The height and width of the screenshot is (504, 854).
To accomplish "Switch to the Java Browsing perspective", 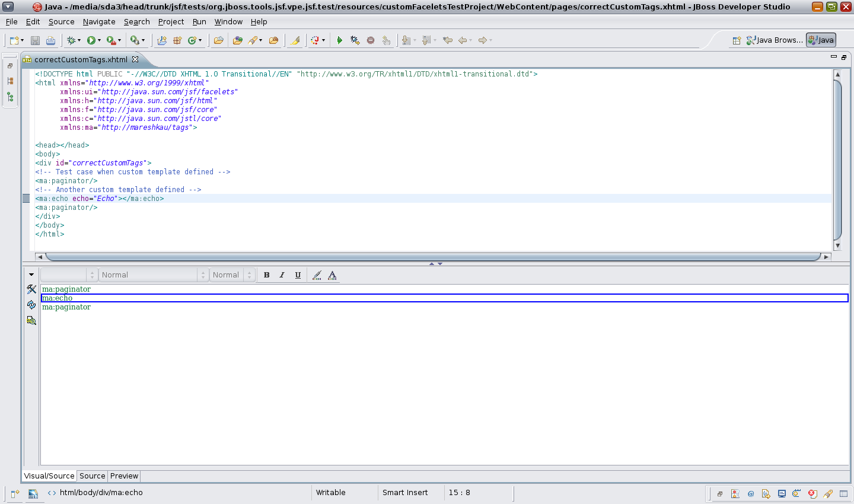I will point(775,40).
